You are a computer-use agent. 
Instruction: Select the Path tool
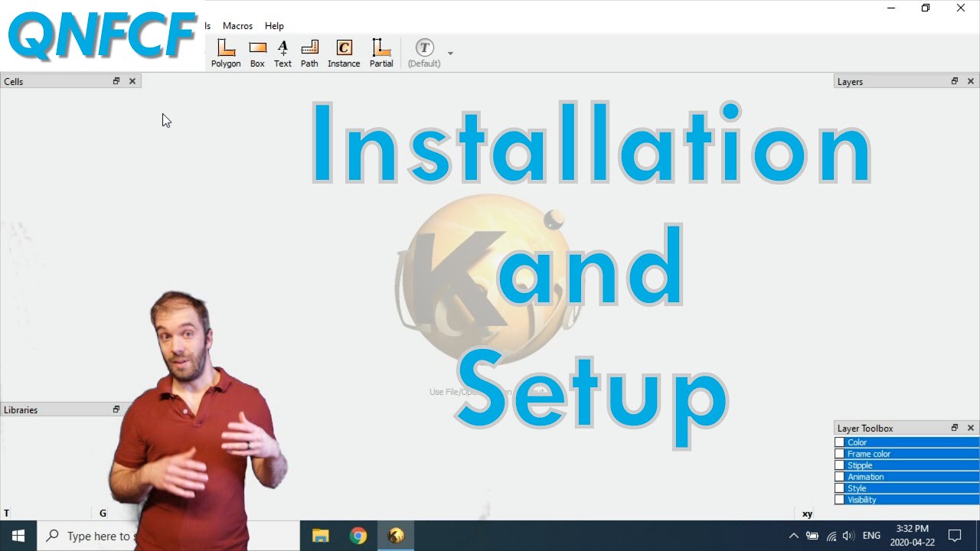309,54
